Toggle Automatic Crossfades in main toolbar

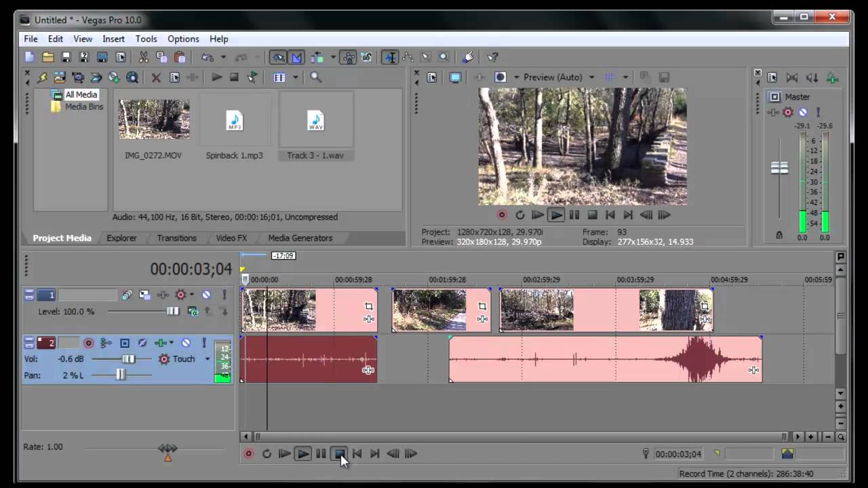tap(296, 58)
